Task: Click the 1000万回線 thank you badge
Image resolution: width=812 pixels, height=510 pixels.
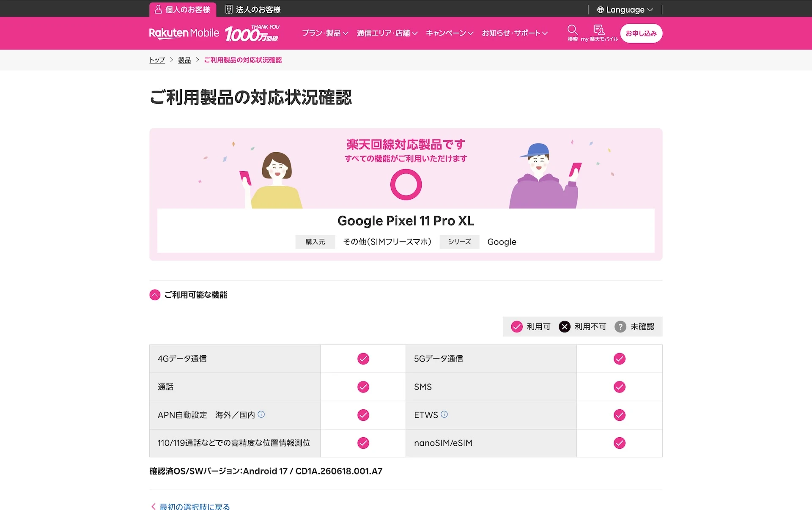Action: pyautogui.click(x=252, y=33)
